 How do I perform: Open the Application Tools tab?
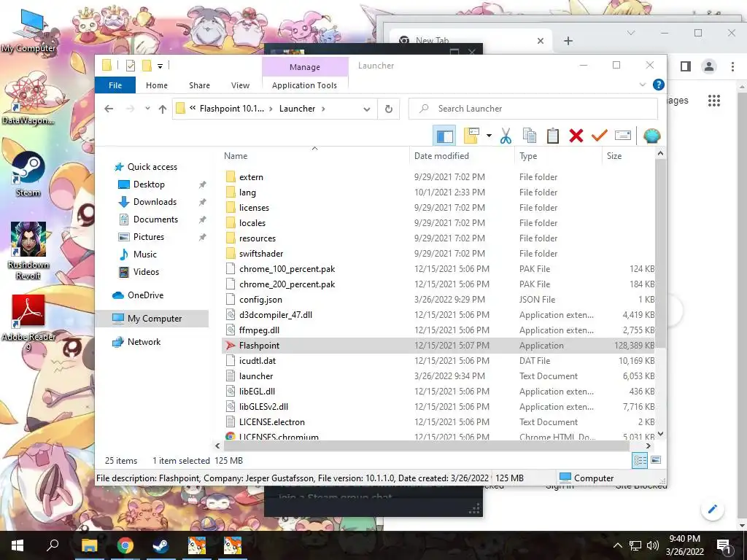click(x=304, y=85)
